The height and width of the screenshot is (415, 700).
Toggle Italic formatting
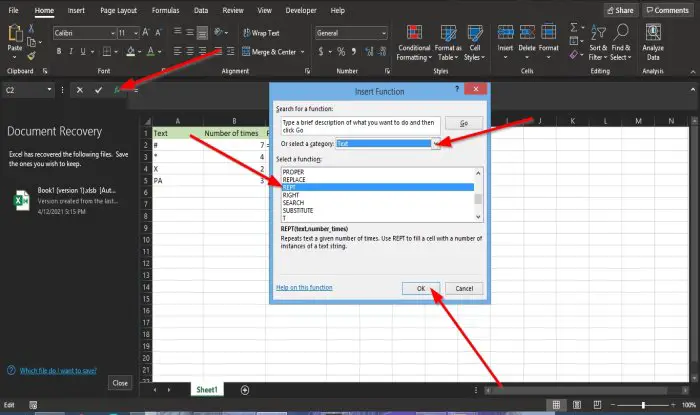coord(71,52)
